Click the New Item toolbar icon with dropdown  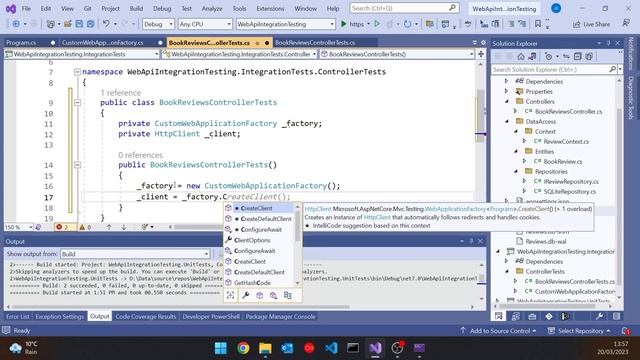52,24
